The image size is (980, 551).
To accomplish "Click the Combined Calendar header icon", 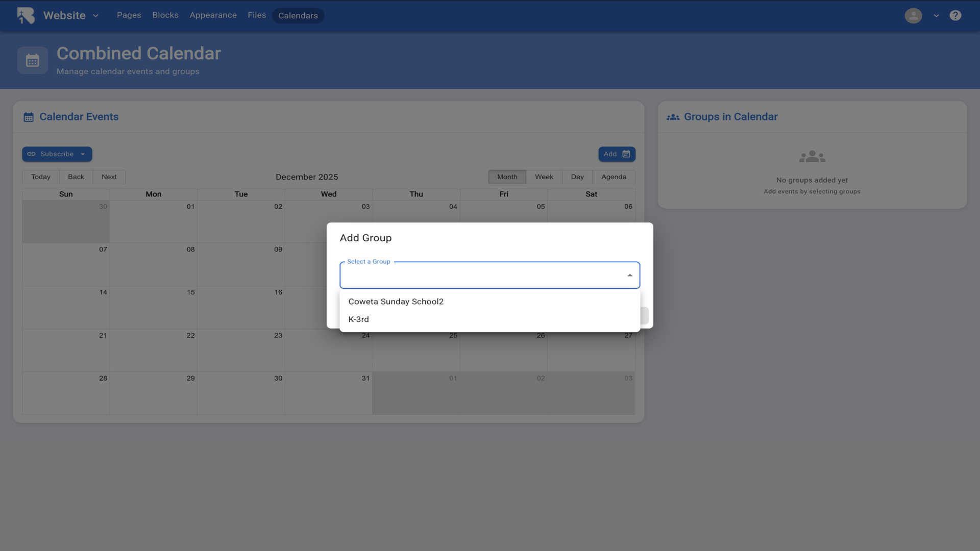I will [x=32, y=61].
